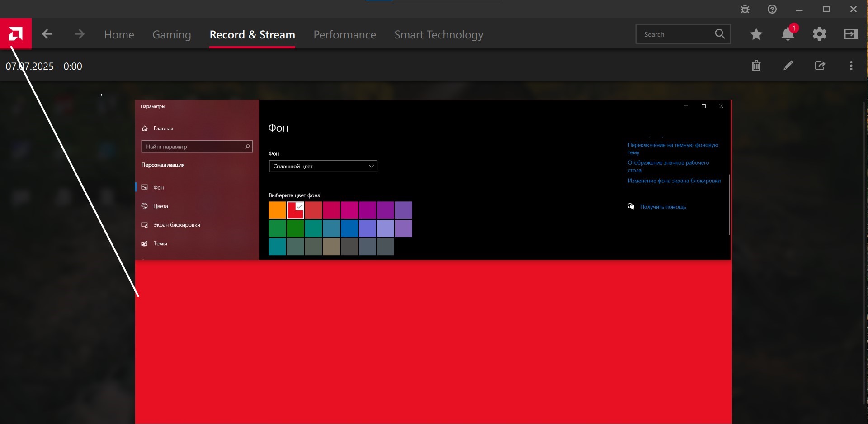Open the bug report tool icon
Viewport: 868px width, 424px height.
745,9
